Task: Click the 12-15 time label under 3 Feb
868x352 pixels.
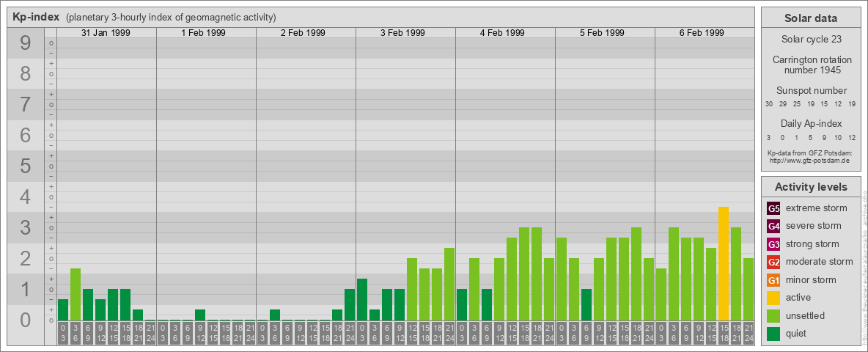Action: [x=412, y=332]
